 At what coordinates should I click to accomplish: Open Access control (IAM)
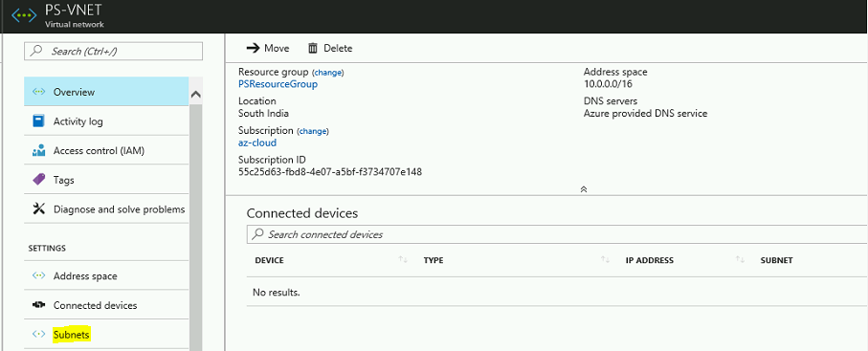click(x=106, y=150)
